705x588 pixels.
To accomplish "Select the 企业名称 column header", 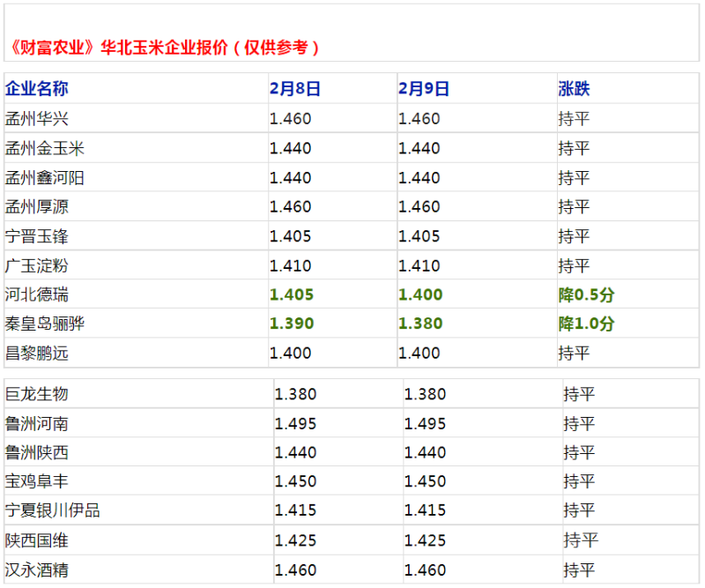I will [x=36, y=89].
